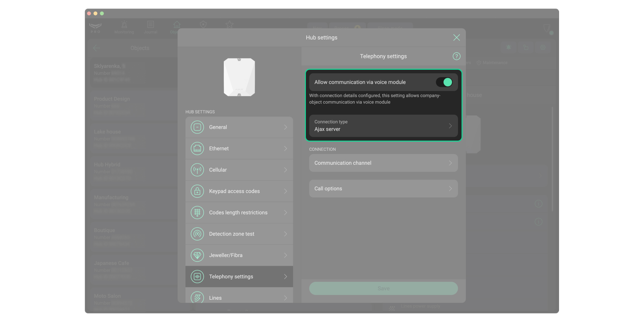Select Cellular menu label
Screen dimensions: 644x322
tap(218, 170)
